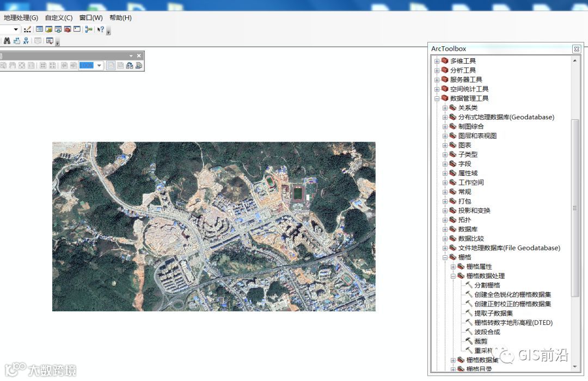
Task: Expand the 投影和变换 toolset
Action: click(x=445, y=211)
